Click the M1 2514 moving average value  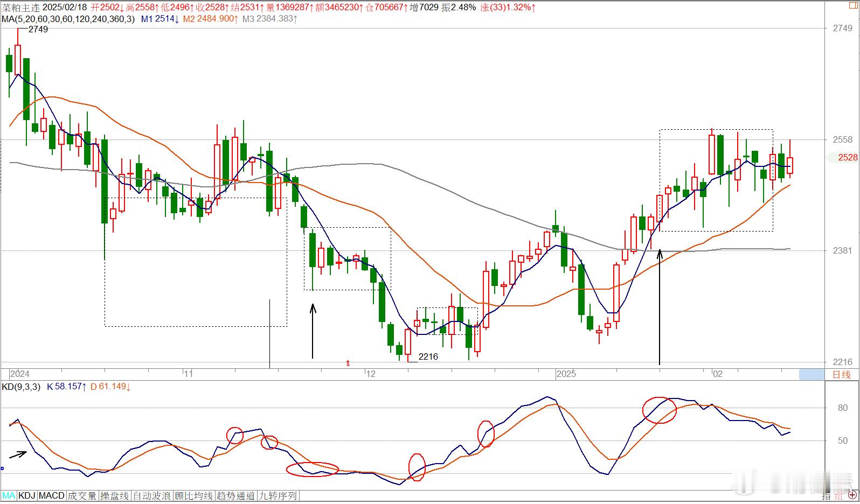(x=159, y=19)
